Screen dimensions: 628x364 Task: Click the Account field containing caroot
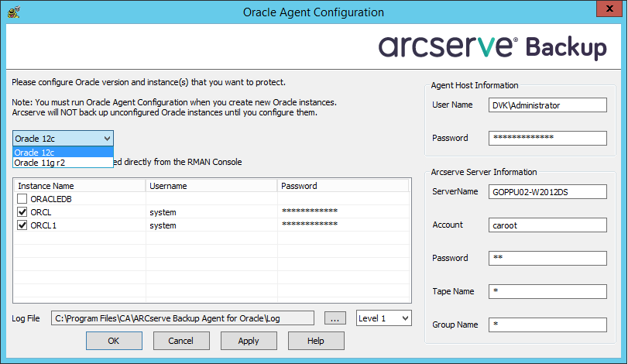(547, 225)
